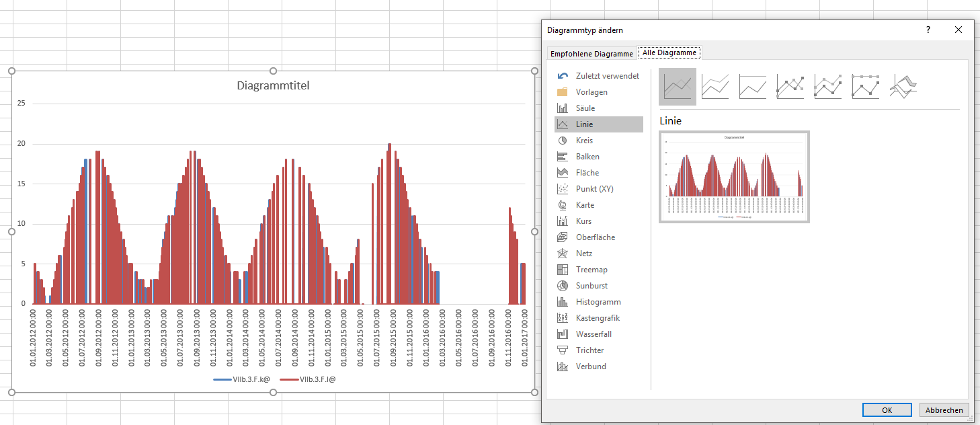This screenshot has width=980, height=425.
Task: Select Säule chart category
Action: click(x=599, y=108)
